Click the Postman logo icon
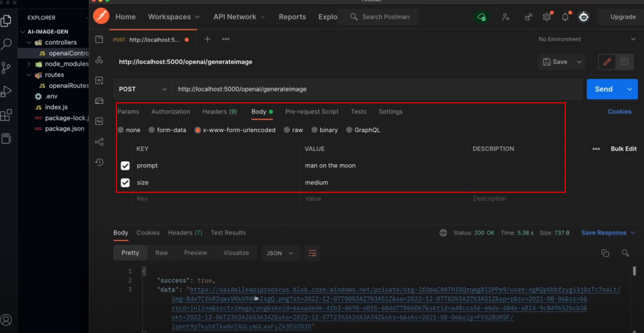Viewport: 644px width, 333px height. pos(101,17)
